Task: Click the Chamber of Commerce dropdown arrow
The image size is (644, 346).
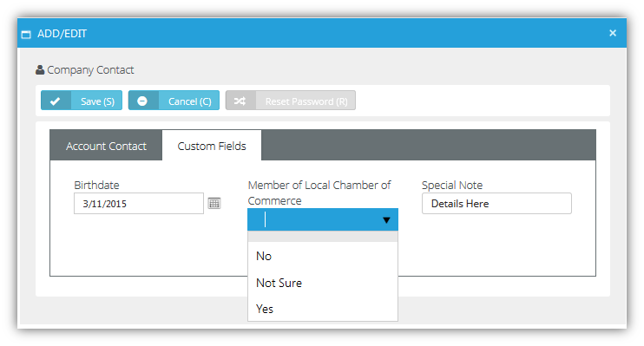Action: [386, 220]
